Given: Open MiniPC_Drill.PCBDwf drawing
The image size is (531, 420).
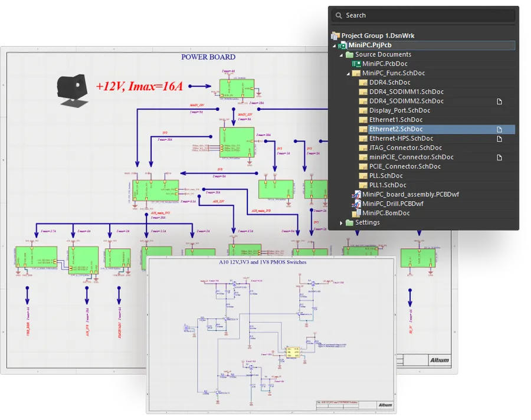Looking at the screenshot, I should (393, 204).
